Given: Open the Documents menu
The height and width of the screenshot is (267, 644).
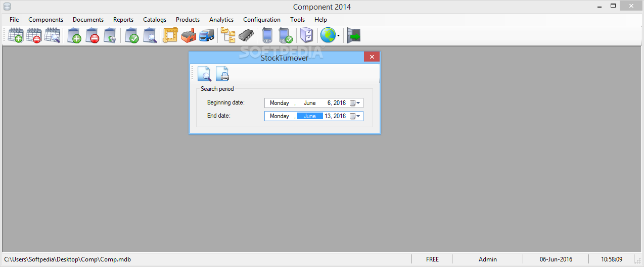Looking at the screenshot, I should tap(88, 20).
